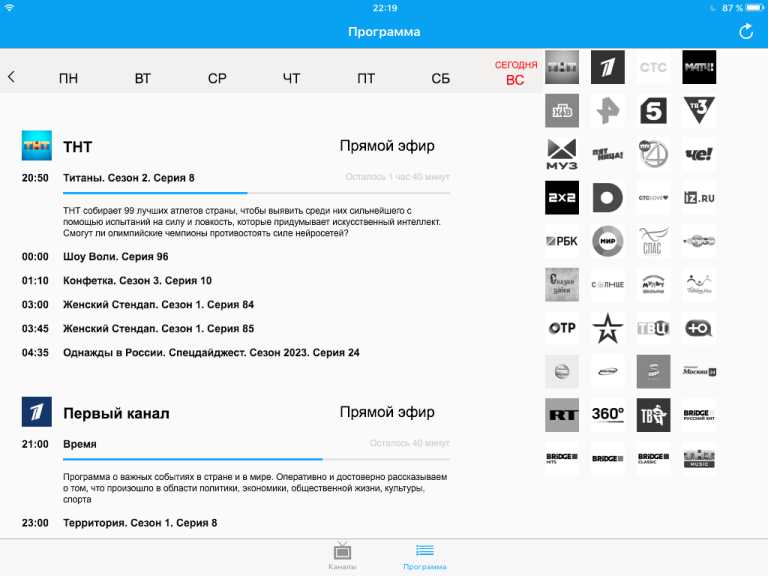
Task: Go back using the left chevron arrow
Action: [x=11, y=76]
